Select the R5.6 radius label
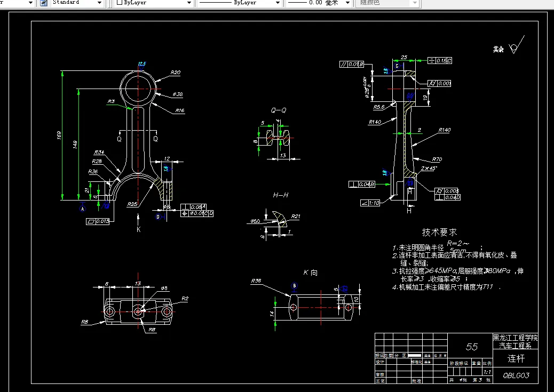Screen dimensions: 554x392 click(379, 107)
